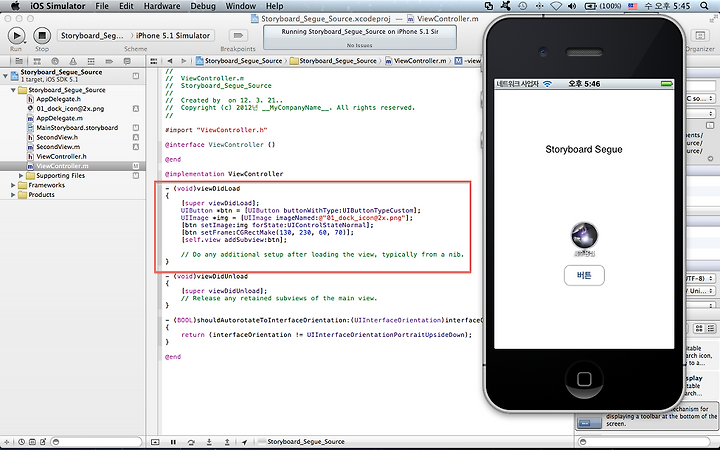Show the Issue navigator warning icon
Viewport: 720px width, 450px height.
(x=73, y=61)
